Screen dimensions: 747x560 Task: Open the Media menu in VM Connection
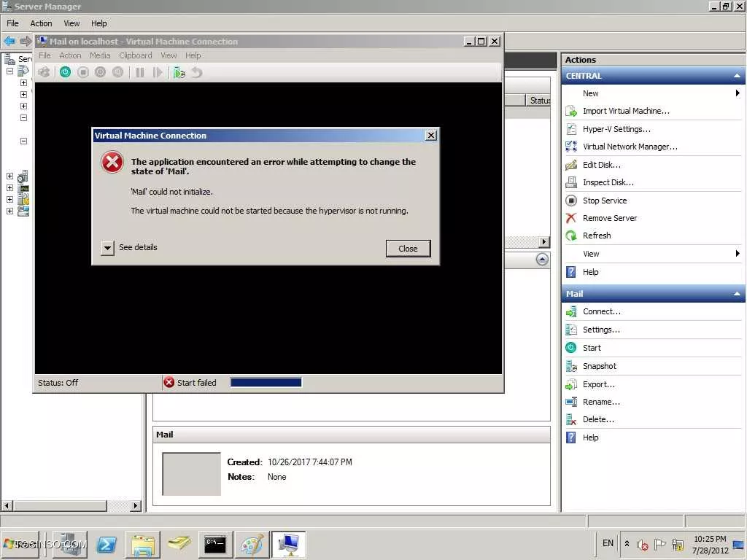click(x=100, y=55)
